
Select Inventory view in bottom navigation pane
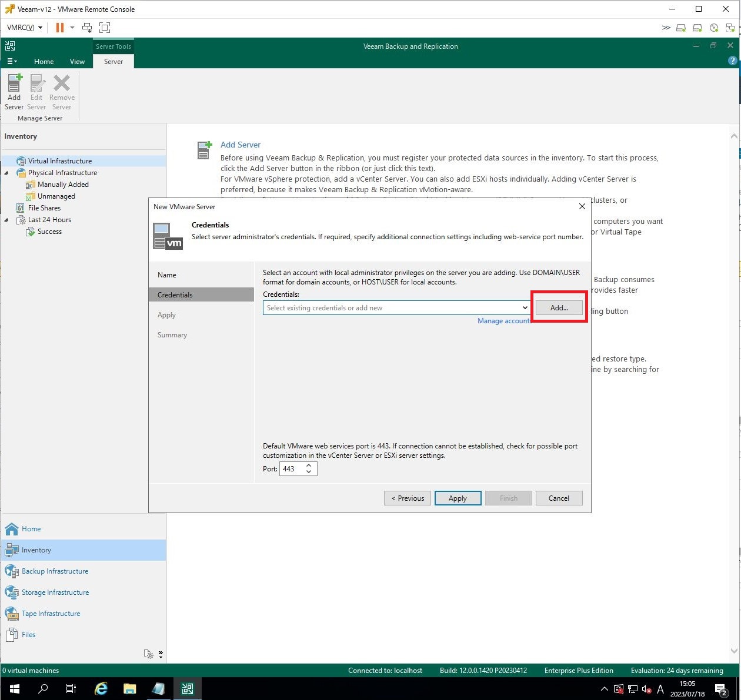coord(84,550)
